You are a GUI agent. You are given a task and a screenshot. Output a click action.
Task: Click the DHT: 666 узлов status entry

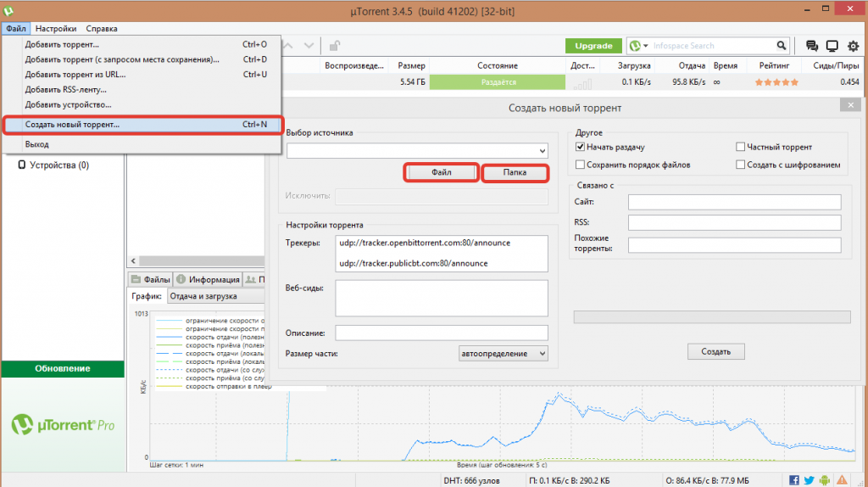click(x=471, y=480)
